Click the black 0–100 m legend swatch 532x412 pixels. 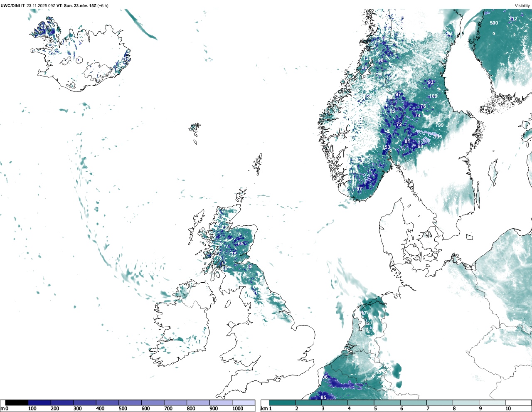pyautogui.click(x=17, y=402)
